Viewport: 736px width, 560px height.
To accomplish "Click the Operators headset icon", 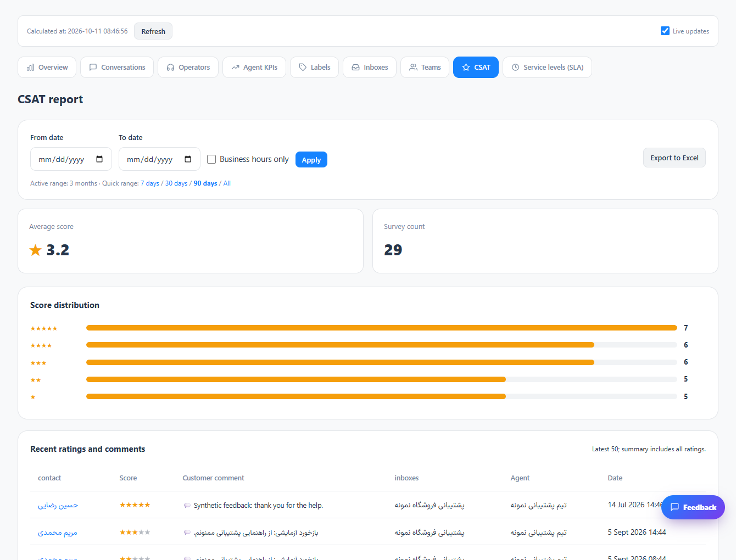I will 170,68.
